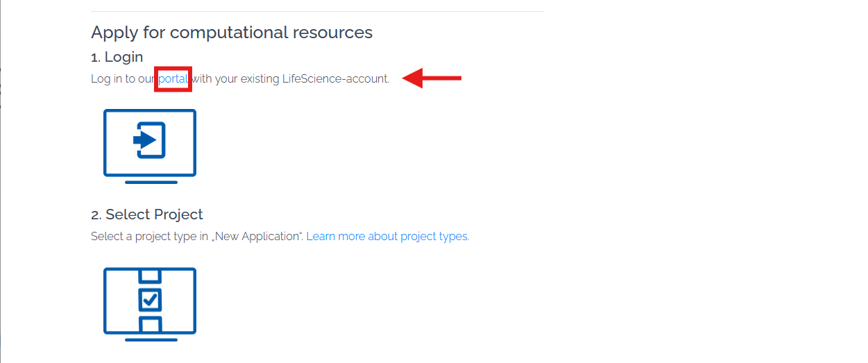Click the "with your existing" text after portal
This screenshot has height=363, width=868.
point(235,78)
